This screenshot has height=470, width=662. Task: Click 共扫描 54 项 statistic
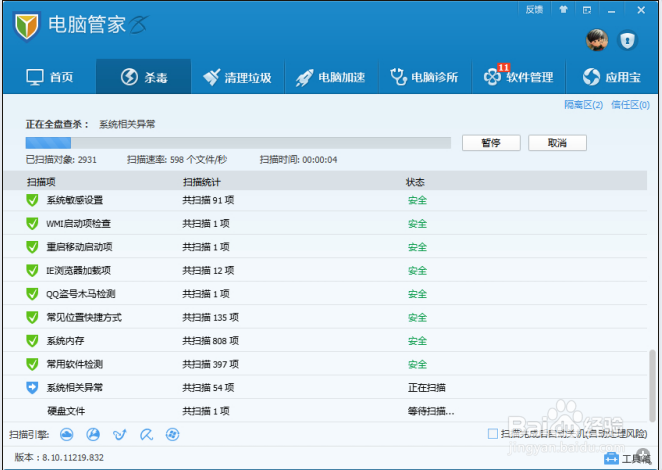click(208, 388)
